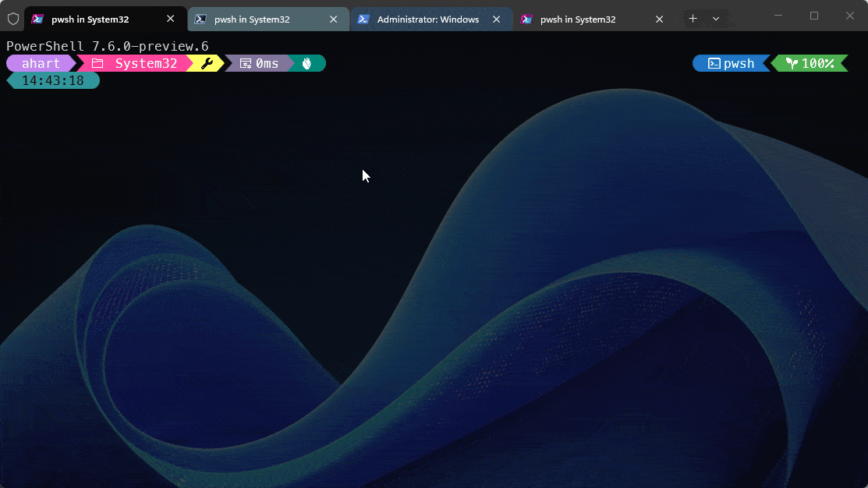The width and height of the screenshot is (868, 488).
Task: Select the second pwsh in System32 tab
Action: point(257,18)
